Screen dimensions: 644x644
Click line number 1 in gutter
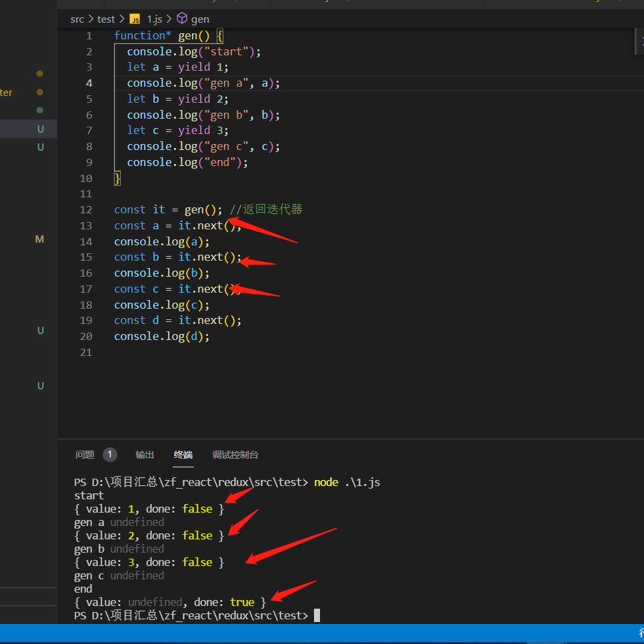click(x=89, y=36)
